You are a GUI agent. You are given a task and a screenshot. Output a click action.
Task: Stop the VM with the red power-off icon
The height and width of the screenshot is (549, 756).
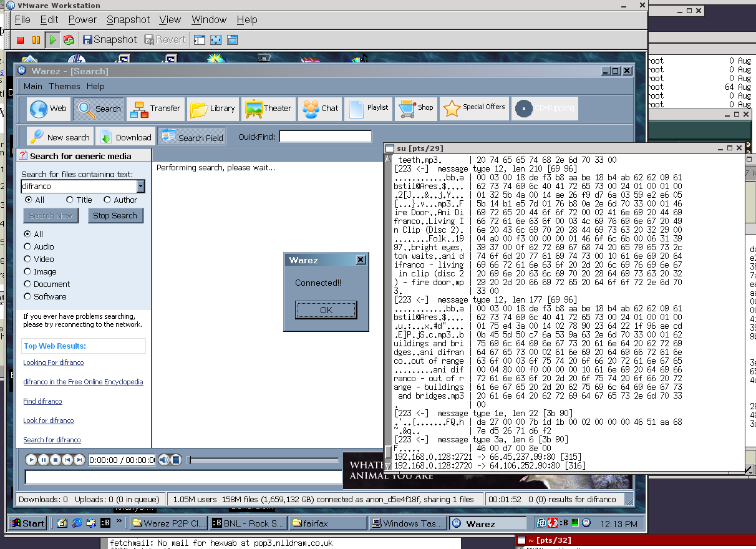point(20,40)
